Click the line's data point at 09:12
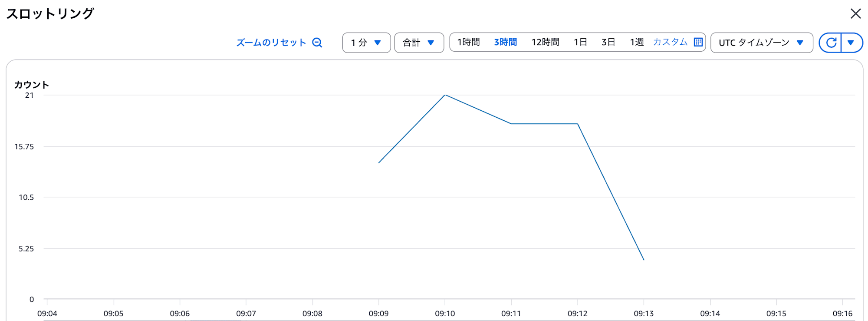The width and height of the screenshot is (868, 321). (x=578, y=124)
